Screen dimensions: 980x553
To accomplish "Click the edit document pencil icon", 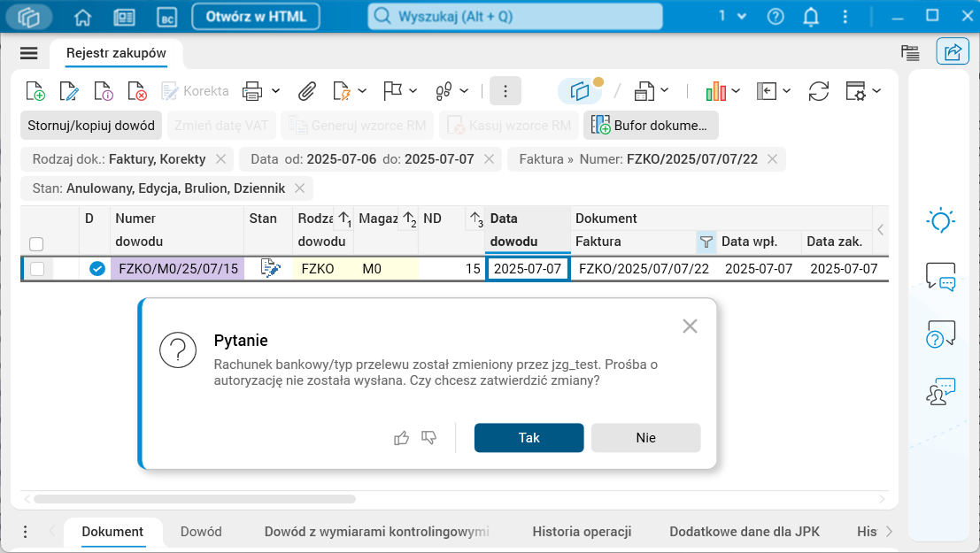I will click(69, 91).
